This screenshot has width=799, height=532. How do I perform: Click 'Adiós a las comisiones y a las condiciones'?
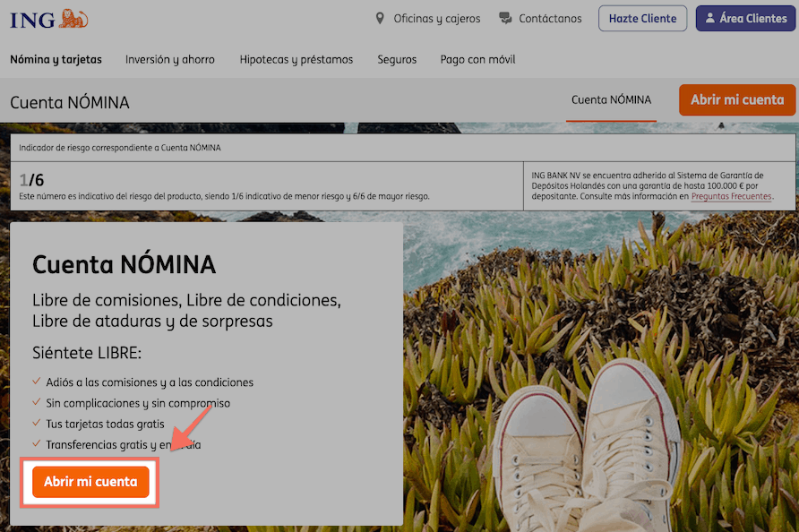point(150,382)
